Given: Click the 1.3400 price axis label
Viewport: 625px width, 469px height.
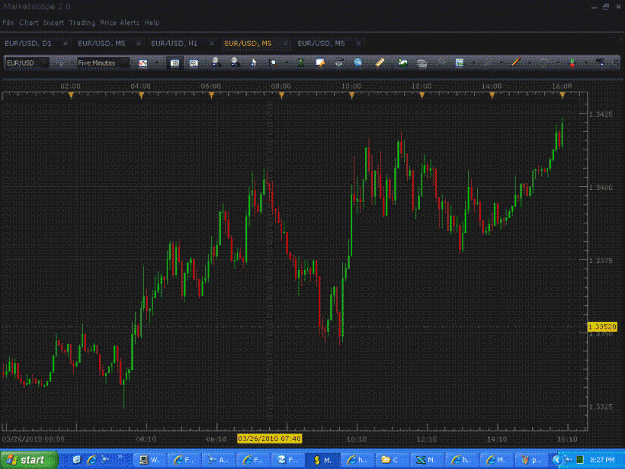Looking at the screenshot, I should coord(601,187).
